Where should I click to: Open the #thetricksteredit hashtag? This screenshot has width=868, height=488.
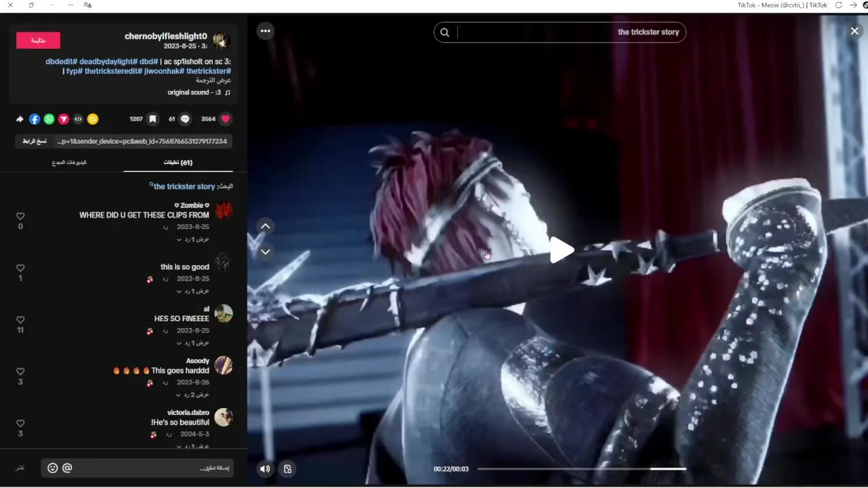point(113,71)
